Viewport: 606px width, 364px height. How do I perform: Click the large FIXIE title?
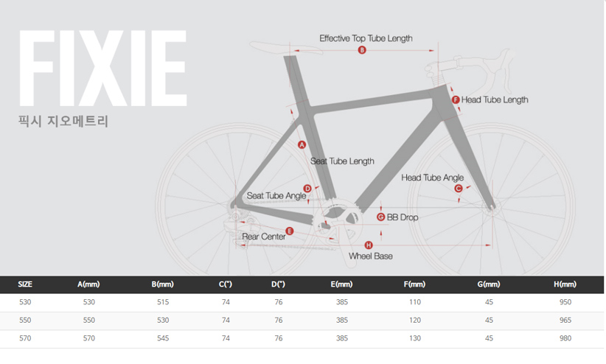click(102, 70)
